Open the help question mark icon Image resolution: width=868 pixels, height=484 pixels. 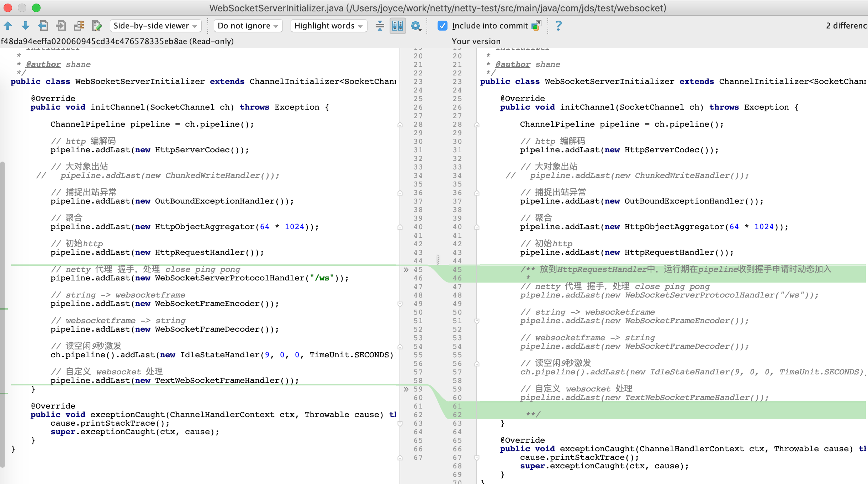(559, 26)
